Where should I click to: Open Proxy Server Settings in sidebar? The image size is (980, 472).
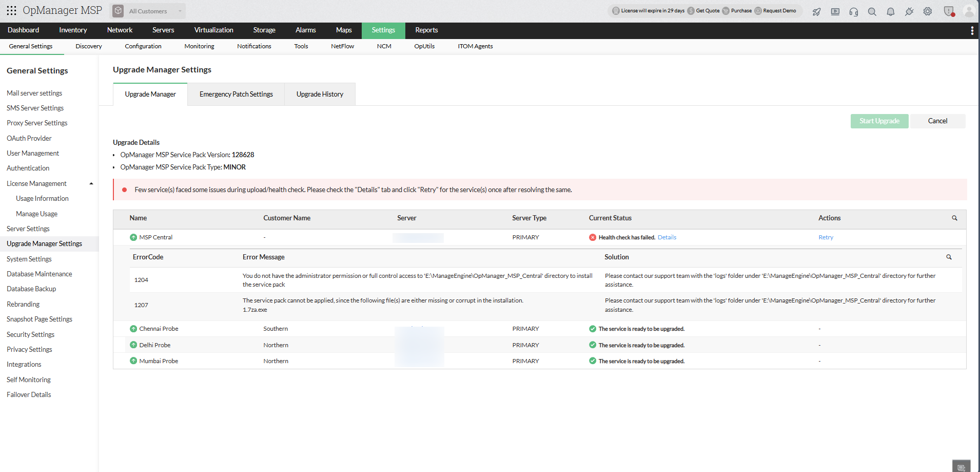37,123
